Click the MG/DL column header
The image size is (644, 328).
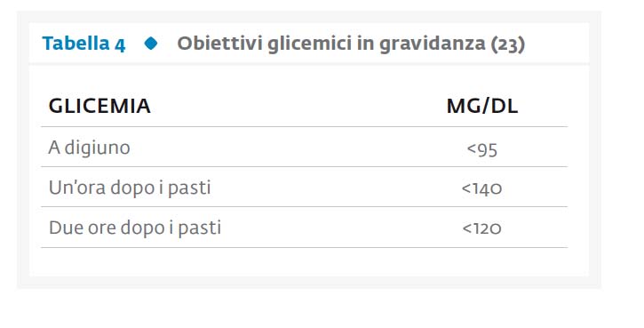pyautogui.click(x=482, y=107)
